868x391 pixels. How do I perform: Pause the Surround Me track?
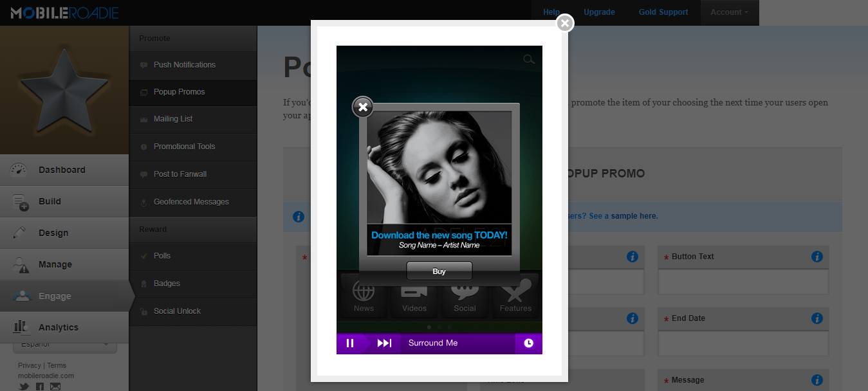[x=350, y=343]
